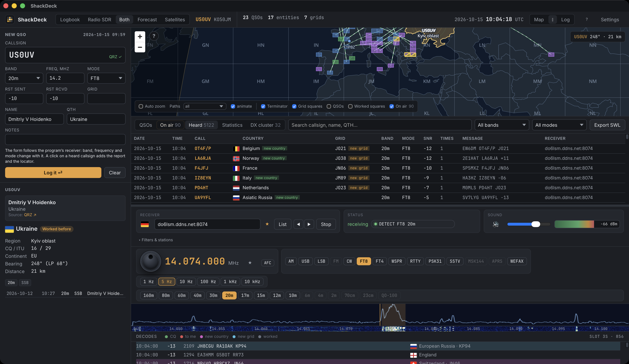The height and width of the screenshot is (364, 629).
Task: Open the All bands filter dropdown
Action: click(x=502, y=125)
